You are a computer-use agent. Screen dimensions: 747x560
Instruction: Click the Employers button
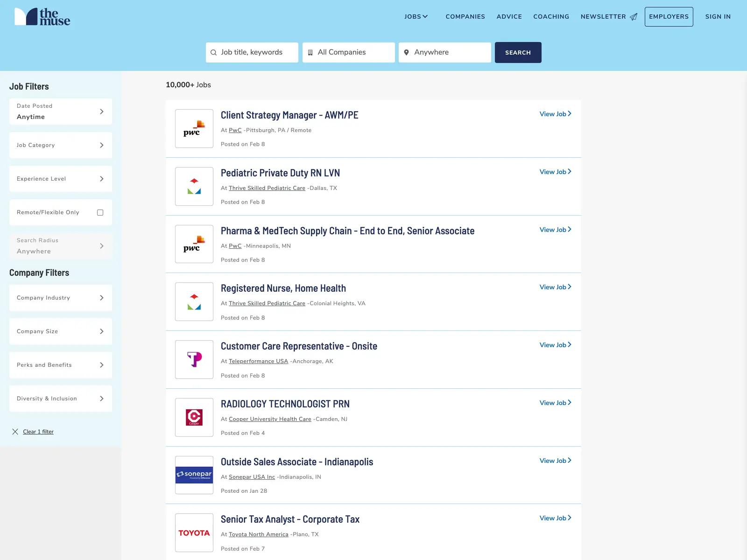[669, 17]
